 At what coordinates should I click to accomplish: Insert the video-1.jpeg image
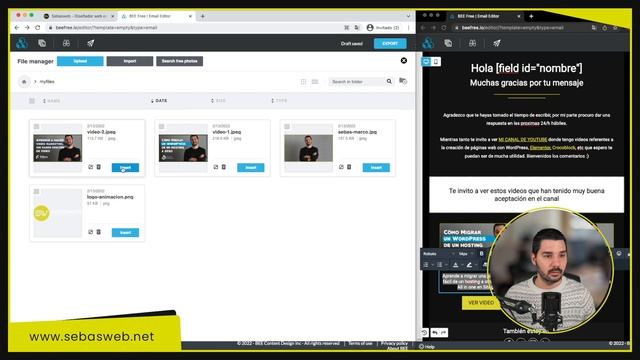(x=251, y=167)
